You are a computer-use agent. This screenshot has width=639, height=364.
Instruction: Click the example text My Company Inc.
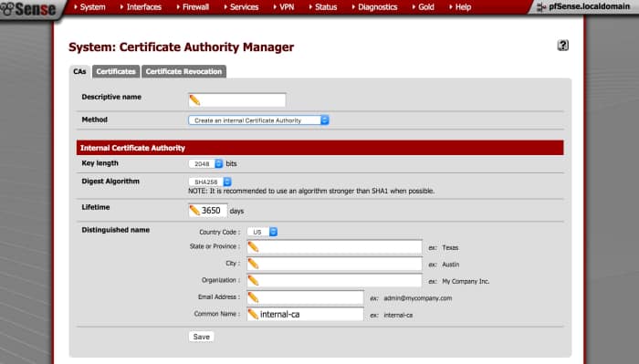466,281
